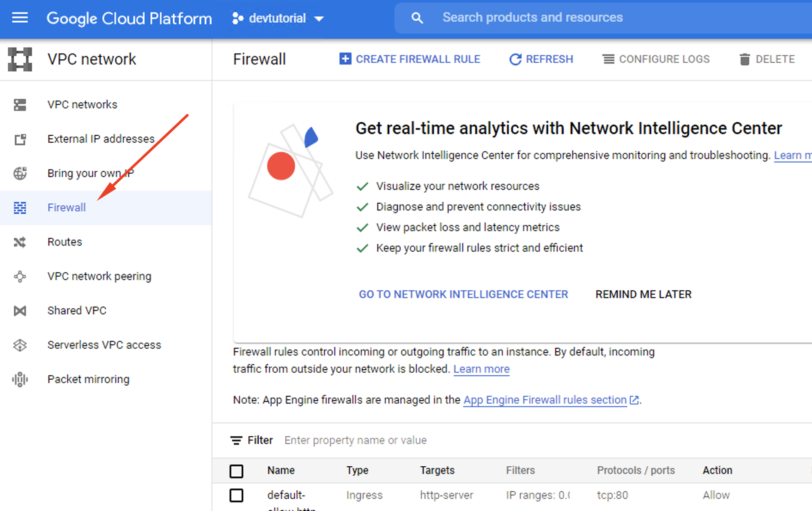This screenshot has height=511, width=812.
Task: Click the Firewall brick-wall sidebar icon
Action: tap(20, 207)
